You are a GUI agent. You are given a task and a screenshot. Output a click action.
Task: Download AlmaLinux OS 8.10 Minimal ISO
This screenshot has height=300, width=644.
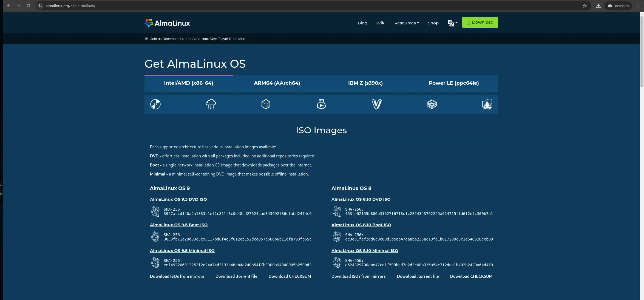[365, 251]
